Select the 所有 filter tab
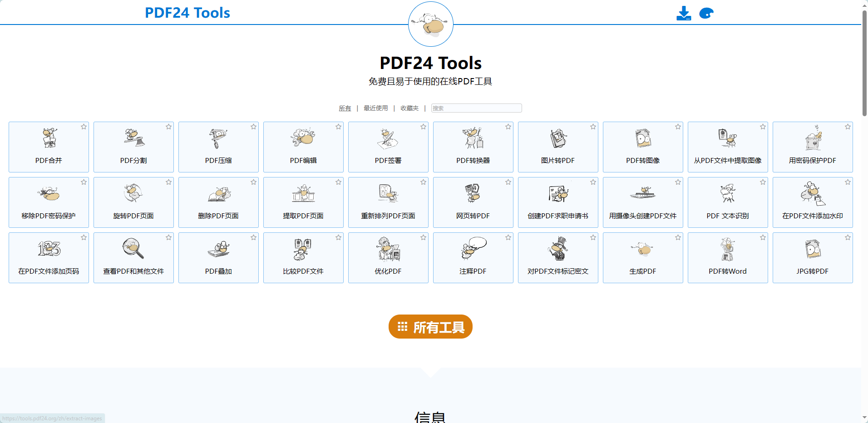The image size is (868, 423). coord(345,108)
